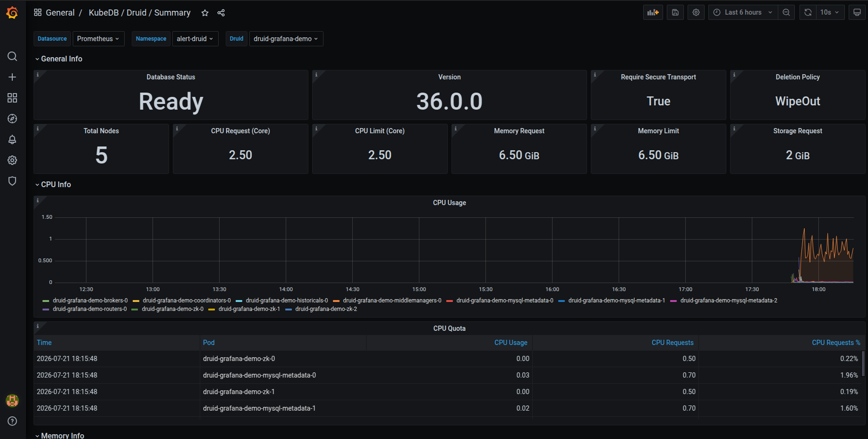868x439 pixels.
Task: Open the Last 6 hours time picker
Action: [x=743, y=12]
